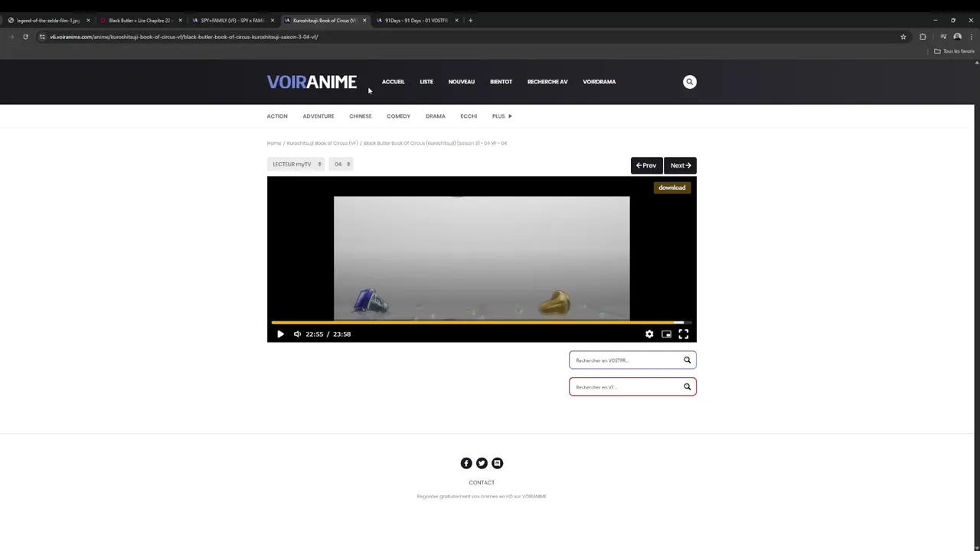Mute the video using the volume icon

pyautogui.click(x=297, y=334)
